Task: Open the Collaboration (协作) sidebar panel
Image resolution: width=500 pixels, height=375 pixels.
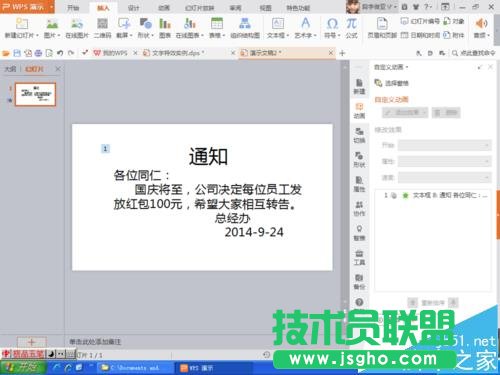Action: 359,208
